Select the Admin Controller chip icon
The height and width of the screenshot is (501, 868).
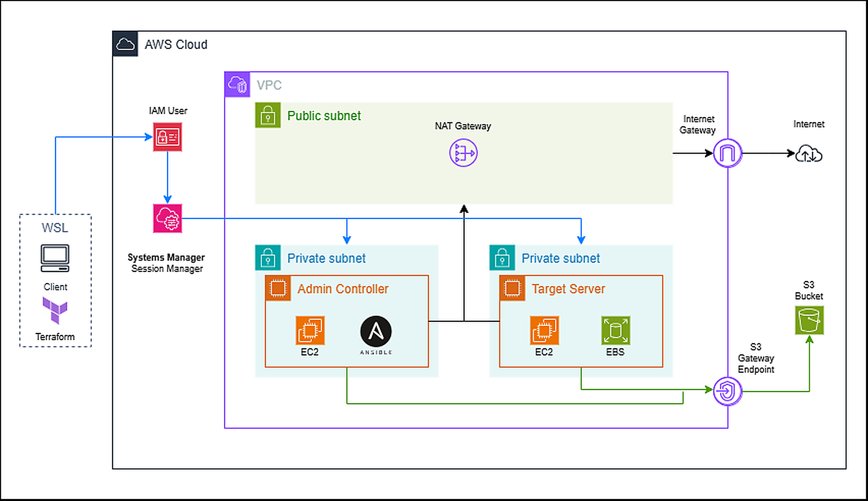click(x=278, y=288)
